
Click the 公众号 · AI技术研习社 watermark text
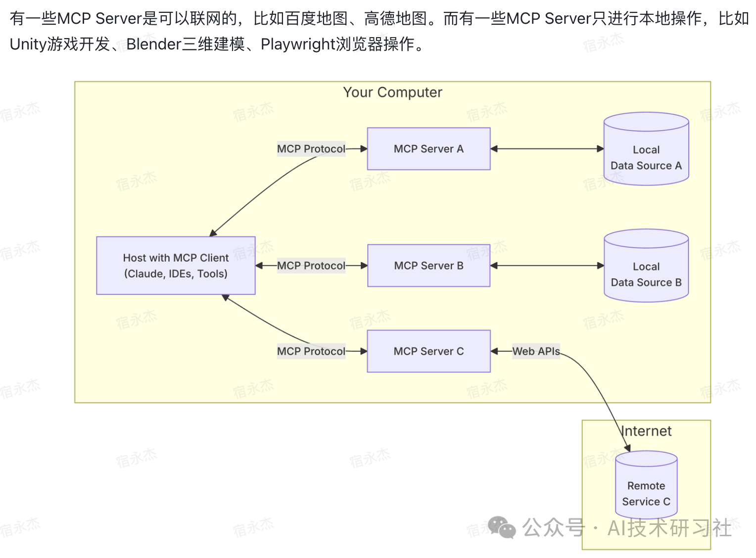coord(626,528)
